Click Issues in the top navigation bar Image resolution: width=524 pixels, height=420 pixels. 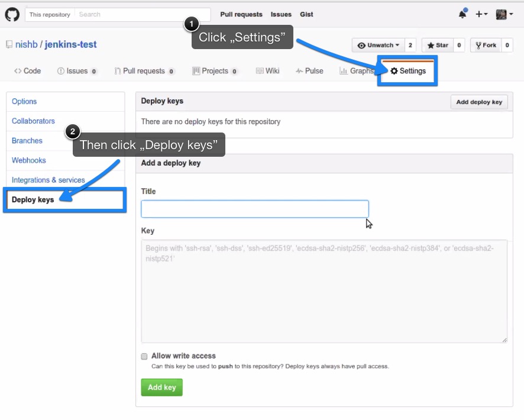pos(281,14)
